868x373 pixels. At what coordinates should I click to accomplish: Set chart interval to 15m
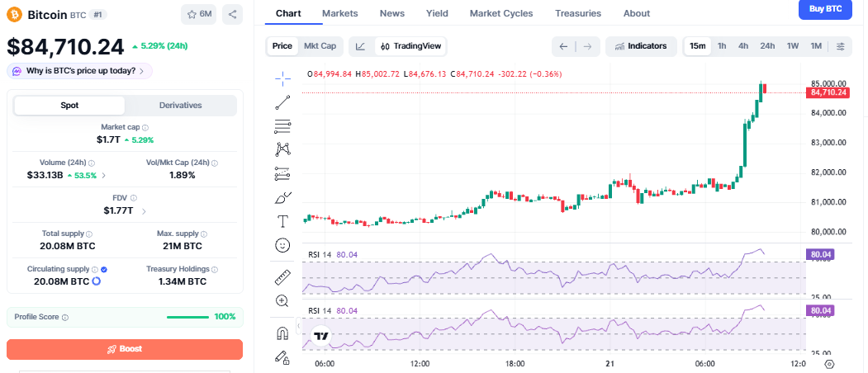(x=698, y=46)
